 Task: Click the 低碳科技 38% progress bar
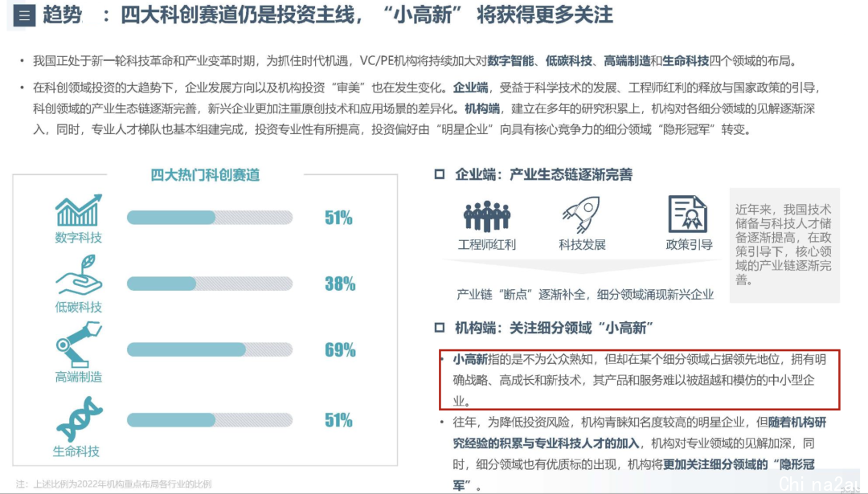pyautogui.click(x=210, y=284)
